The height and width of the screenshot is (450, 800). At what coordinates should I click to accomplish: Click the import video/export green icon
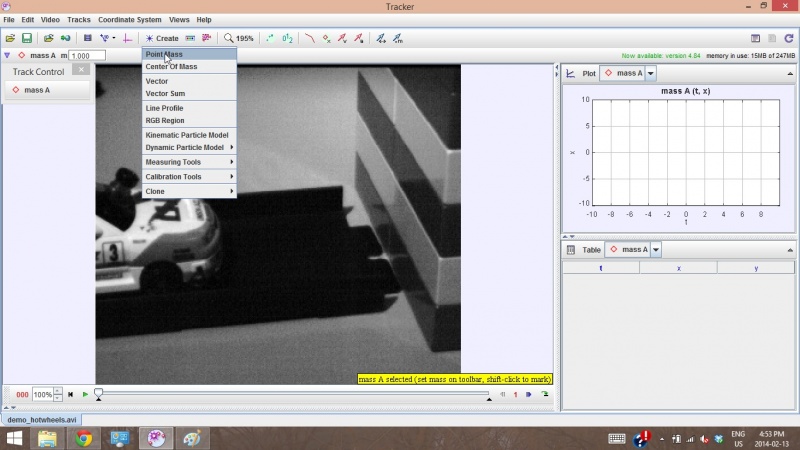tap(65, 38)
